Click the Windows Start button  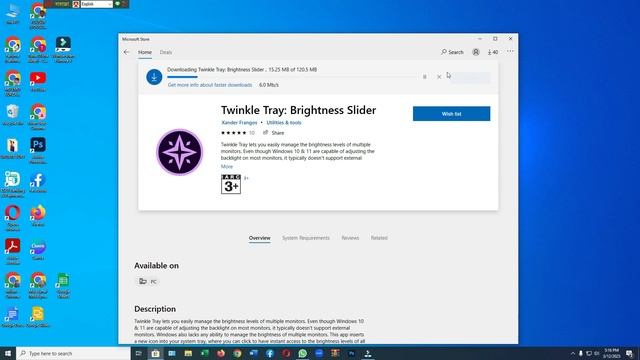pos(8,353)
